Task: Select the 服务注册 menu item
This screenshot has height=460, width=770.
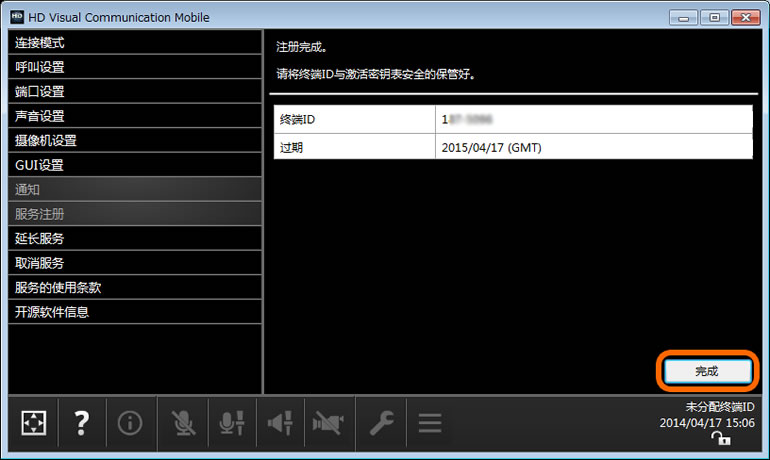Action: [x=135, y=214]
